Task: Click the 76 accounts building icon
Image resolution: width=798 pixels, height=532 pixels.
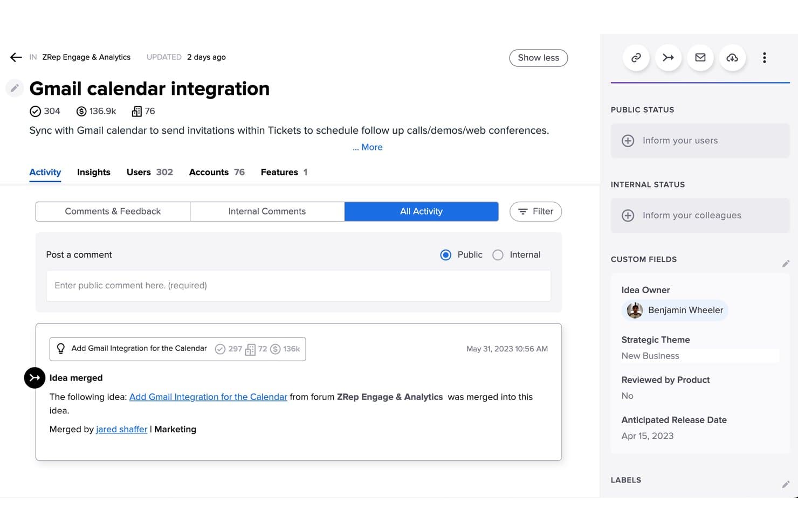Action: tap(137, 112)
